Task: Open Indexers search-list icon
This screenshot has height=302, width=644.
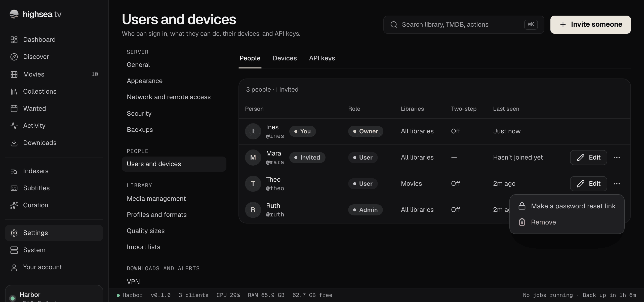Action: [14, 171]
